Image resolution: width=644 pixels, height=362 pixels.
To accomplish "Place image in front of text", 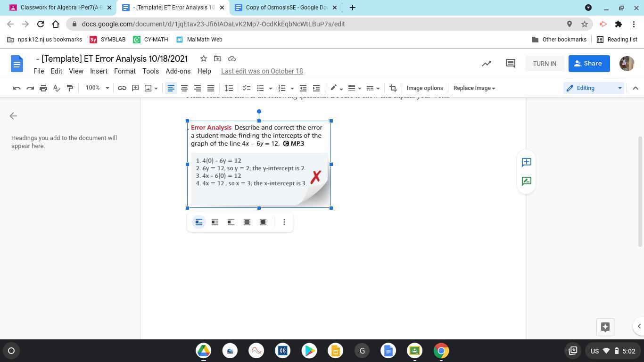I will (263, 222).
